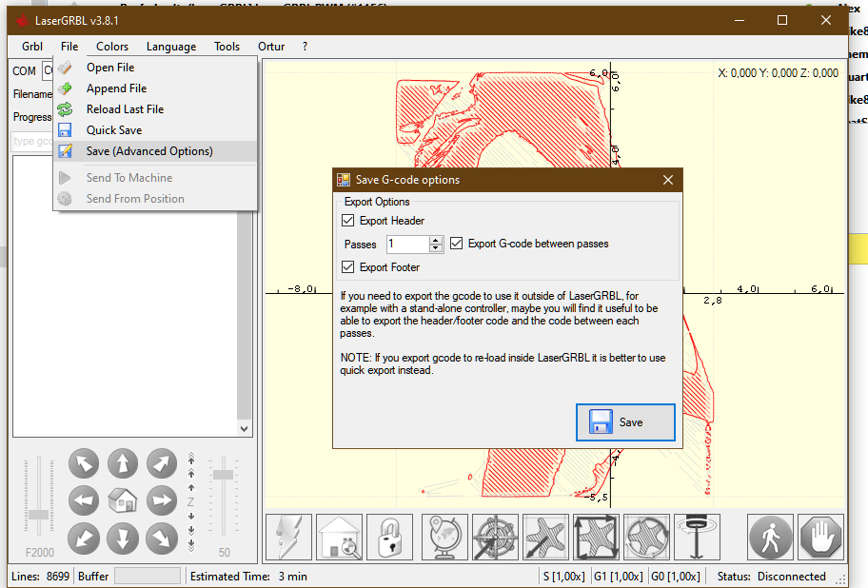Image resolution: width=868 pixels, height=588 pixels.
Task: Click the star inside circle toolbar button
Action: (x=646, y=538)
